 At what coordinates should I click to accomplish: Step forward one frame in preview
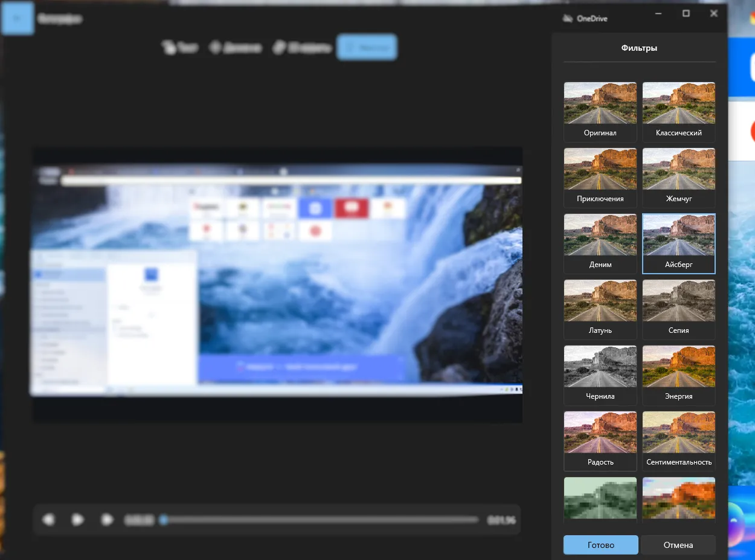107,520
